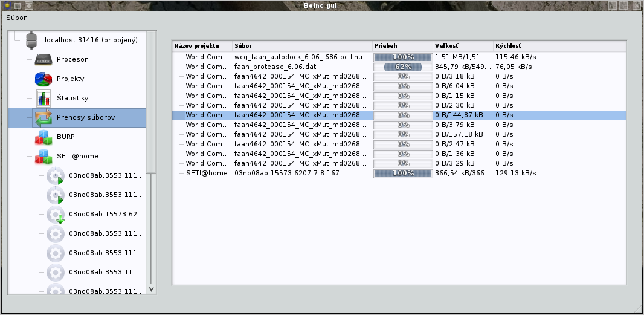Image resolution: width=644 pixels, height=315 pixels.
Task: Click the Procesor chip icon
Action: point(43,60)
